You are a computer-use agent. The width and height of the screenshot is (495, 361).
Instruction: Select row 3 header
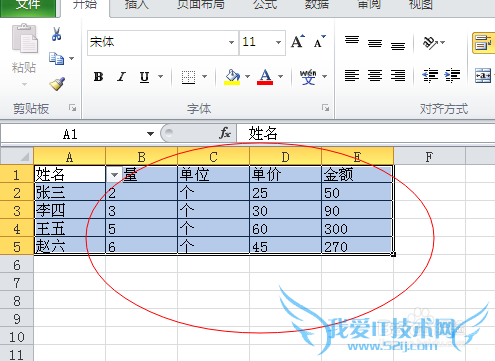coord(17,211)
